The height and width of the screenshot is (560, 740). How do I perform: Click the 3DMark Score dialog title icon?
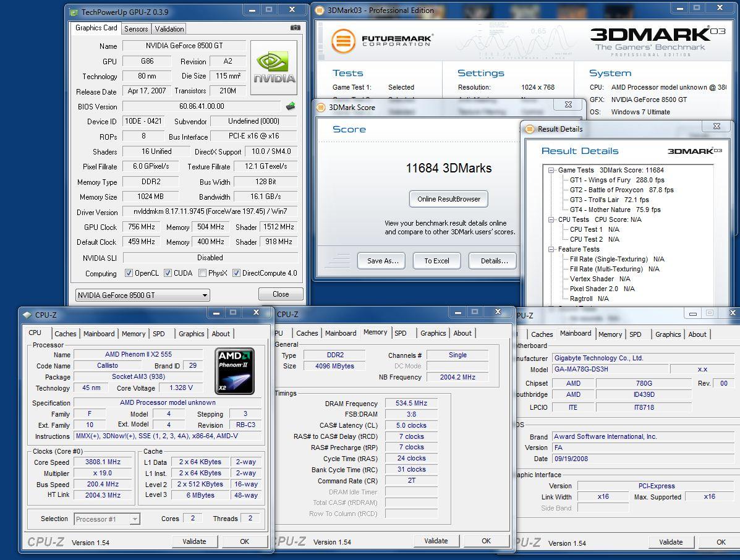321,107
